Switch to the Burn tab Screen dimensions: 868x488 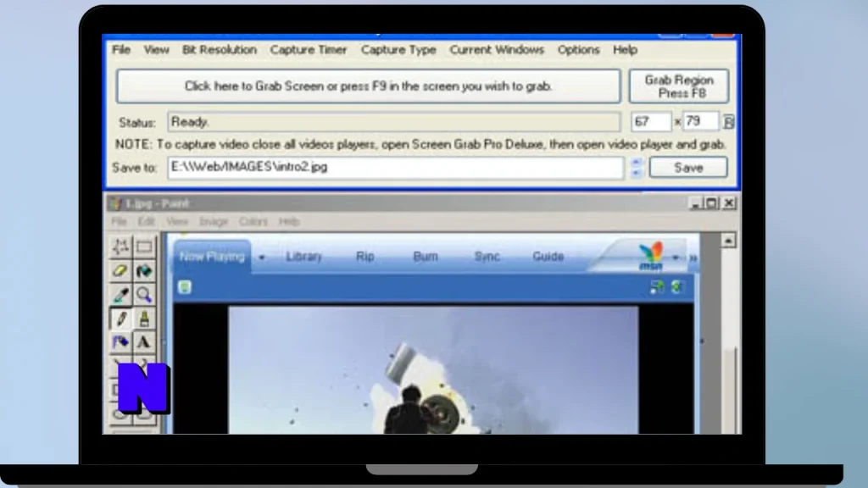(x=426, y=257)
